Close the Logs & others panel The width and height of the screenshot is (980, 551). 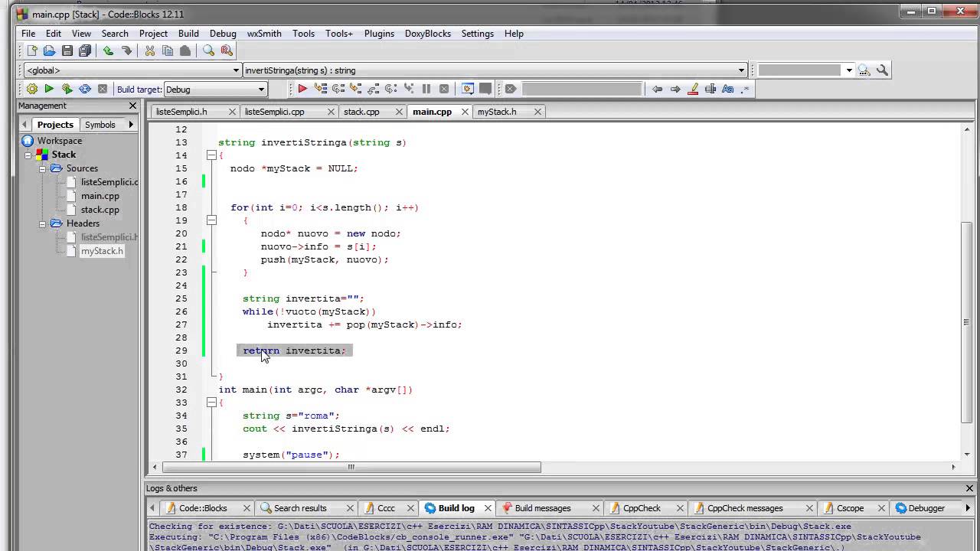(969, 488)
